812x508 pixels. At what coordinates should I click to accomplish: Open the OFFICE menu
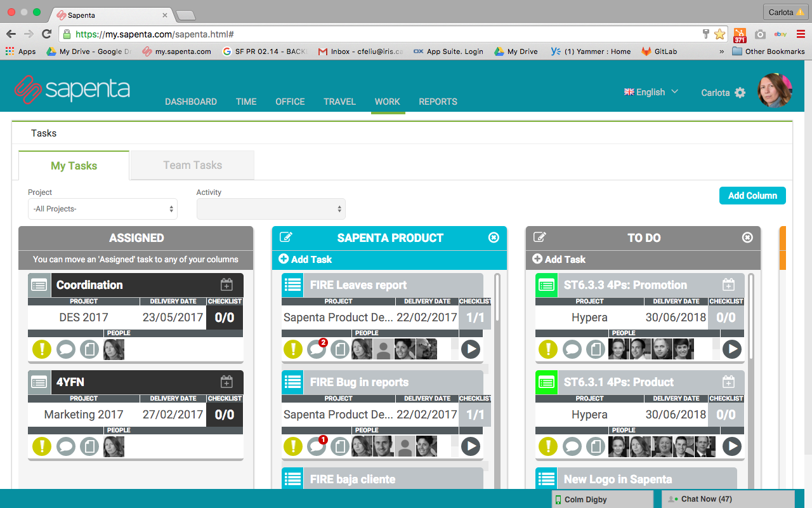290,102
